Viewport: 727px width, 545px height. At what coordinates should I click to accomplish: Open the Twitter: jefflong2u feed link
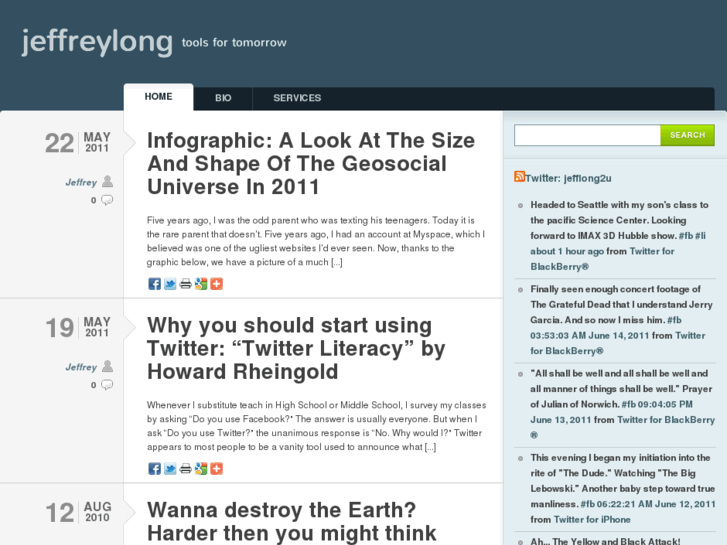click(x=568, y=178)
